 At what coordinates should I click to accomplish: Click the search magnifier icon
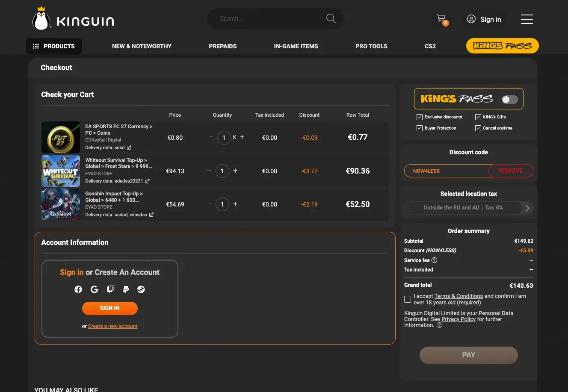[x=331, y=18]
